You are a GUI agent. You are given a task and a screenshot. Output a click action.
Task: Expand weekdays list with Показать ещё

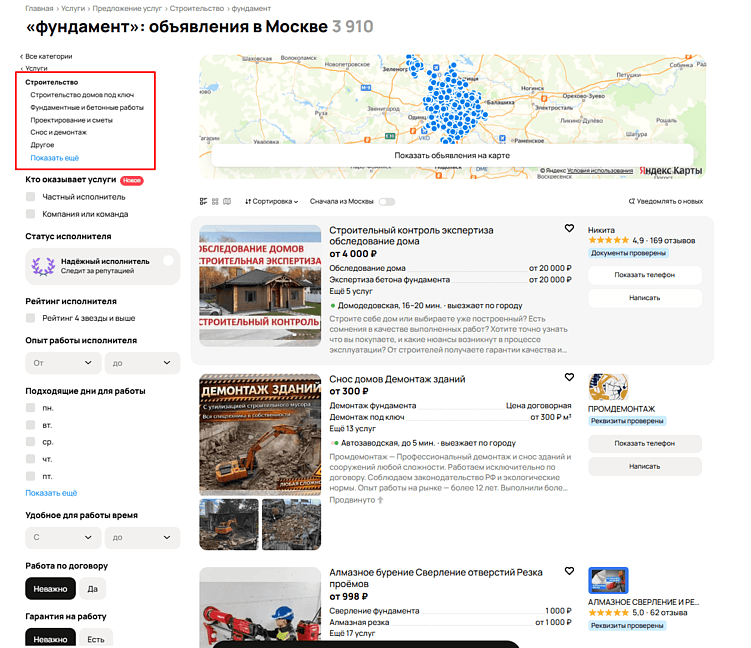(51, 493)
